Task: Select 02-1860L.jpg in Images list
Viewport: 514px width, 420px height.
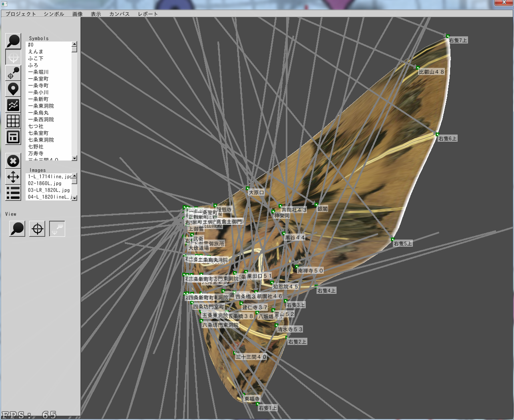Action: (x=45, y=183)
